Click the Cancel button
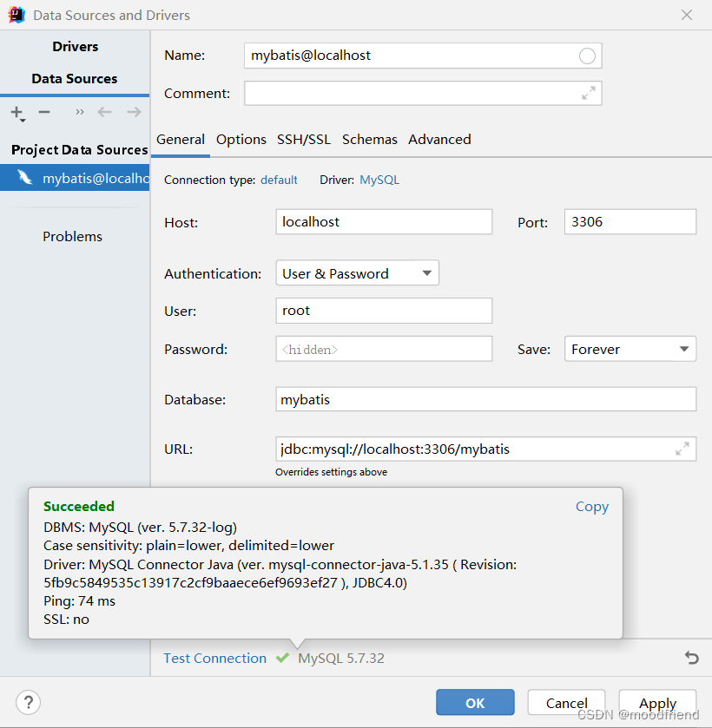 click(566, 703)
